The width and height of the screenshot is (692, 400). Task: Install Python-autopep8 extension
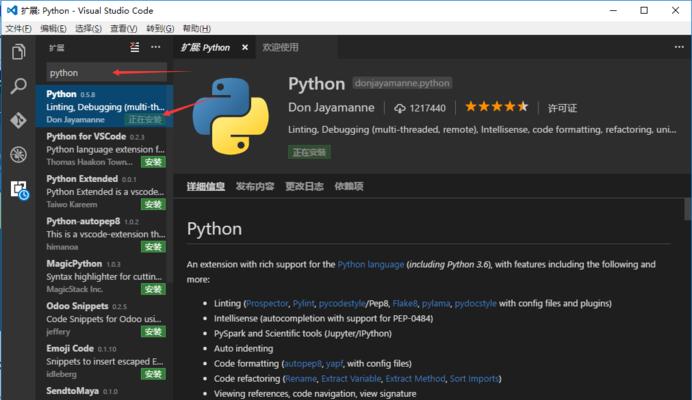tap(153, 247)
